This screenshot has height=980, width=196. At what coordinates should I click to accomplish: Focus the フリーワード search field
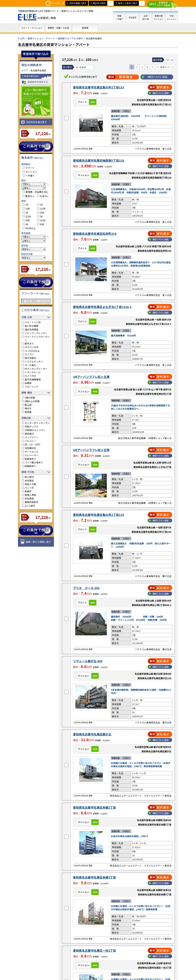(36, 301)
